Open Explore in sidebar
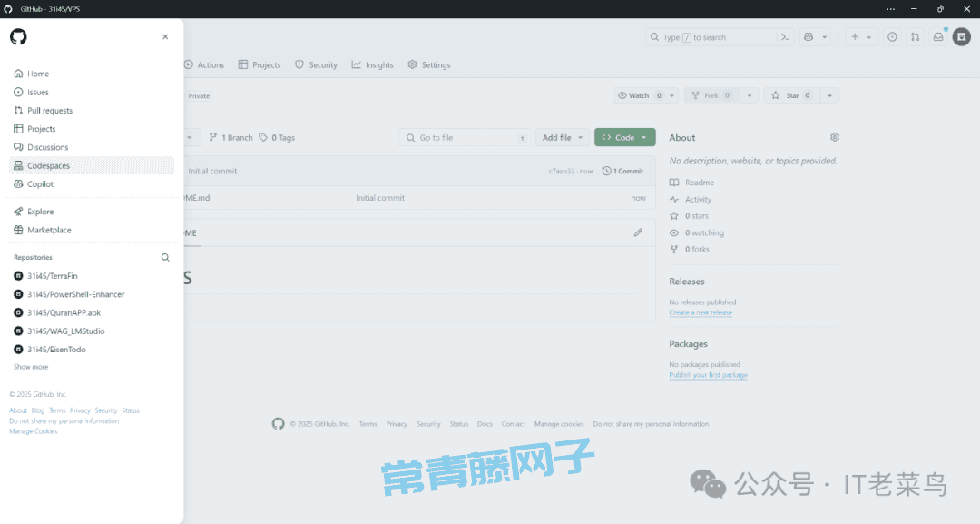The image size is (980, 524). coord(92,212)
